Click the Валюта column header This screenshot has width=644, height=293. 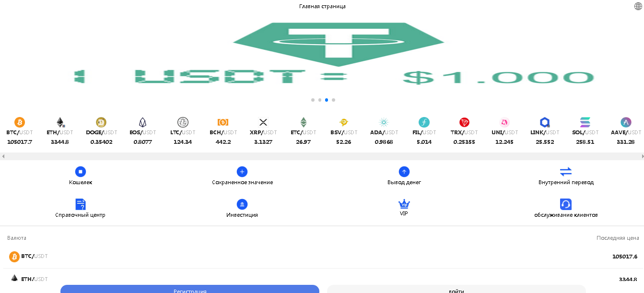pos(17,238)
